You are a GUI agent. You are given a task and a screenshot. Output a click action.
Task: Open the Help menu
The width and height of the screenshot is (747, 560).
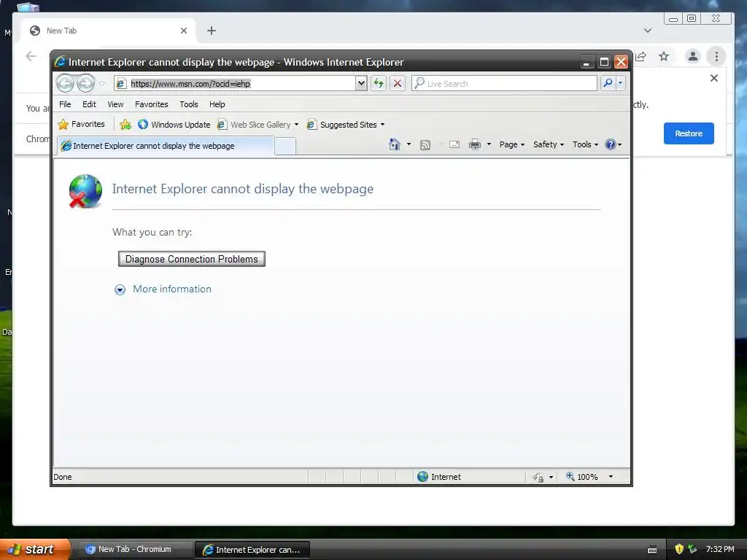click(x=217, y=104)
